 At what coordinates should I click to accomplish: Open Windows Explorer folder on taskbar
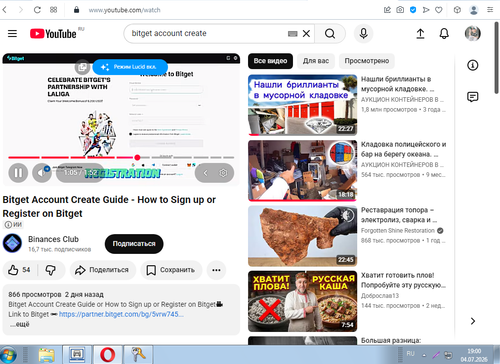coord(46,355)
